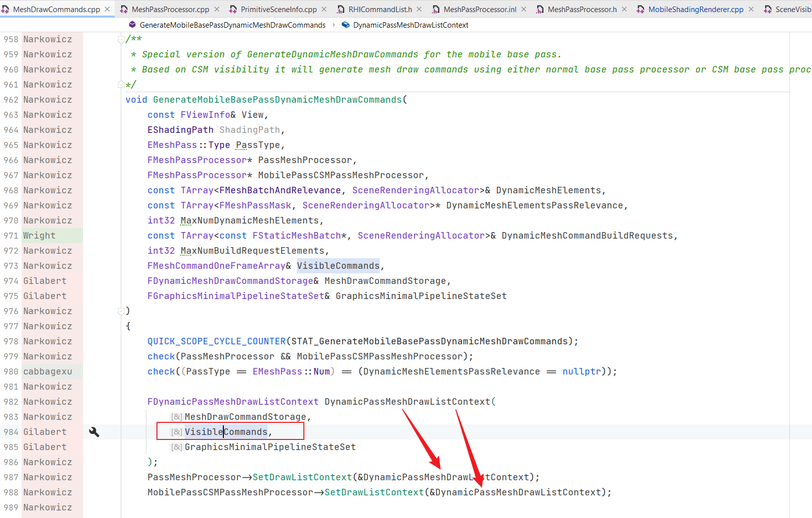This screenshot has height=518, width=812.
Task: Switch to the MeshPassProcessor.cpp tab
Action: [x=171, y=10]
